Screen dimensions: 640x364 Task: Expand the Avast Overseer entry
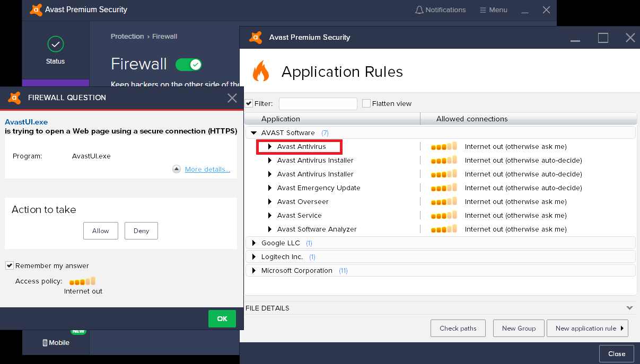coord(270,202)
